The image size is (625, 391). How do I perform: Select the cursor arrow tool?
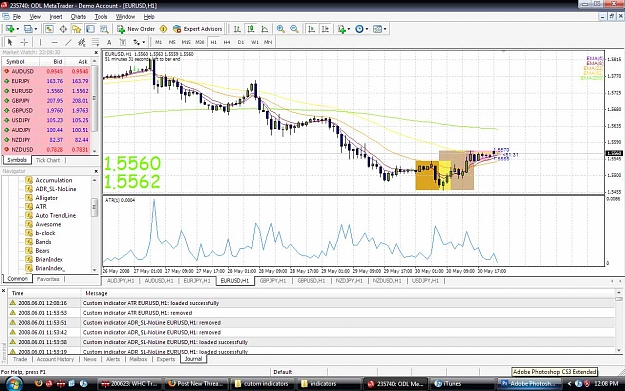[10, 42]
